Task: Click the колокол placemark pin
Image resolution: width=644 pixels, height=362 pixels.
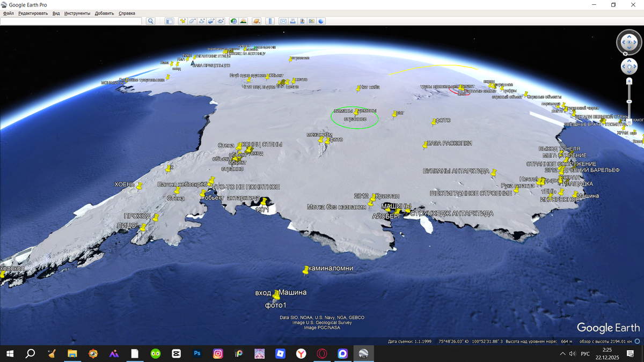Action: point(2,275)
